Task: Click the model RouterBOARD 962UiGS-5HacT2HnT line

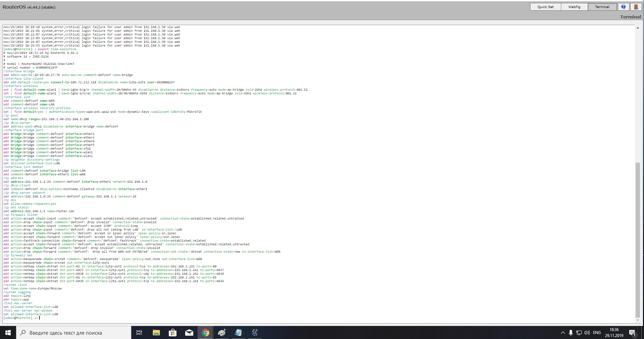Action: (39, 64)
